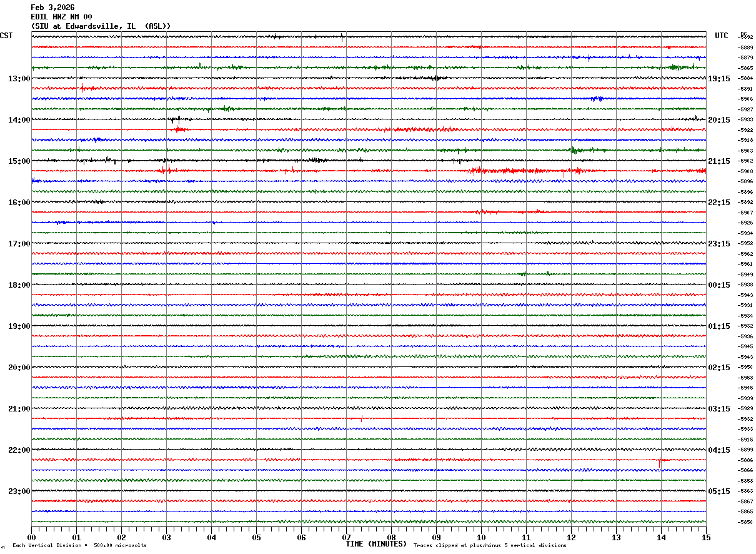Click the date text "Feb 3,2026"
Viewport: 756px width, 554px height.
52,8
